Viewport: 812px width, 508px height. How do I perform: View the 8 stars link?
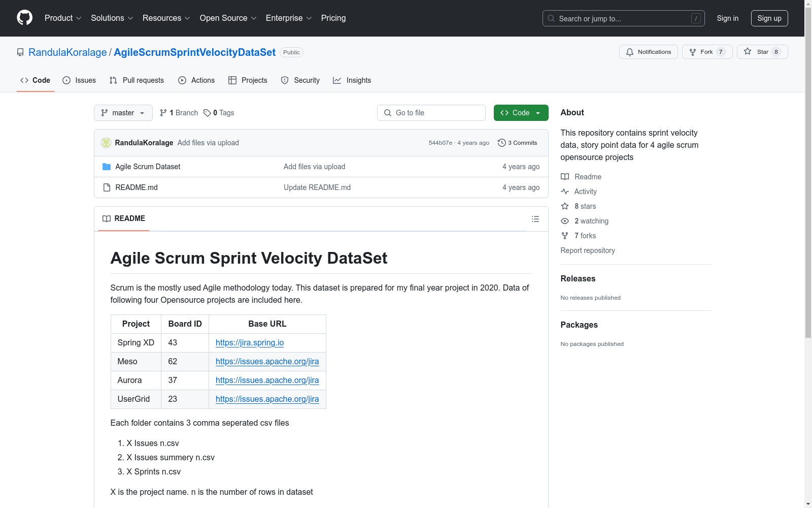point(579,206)
